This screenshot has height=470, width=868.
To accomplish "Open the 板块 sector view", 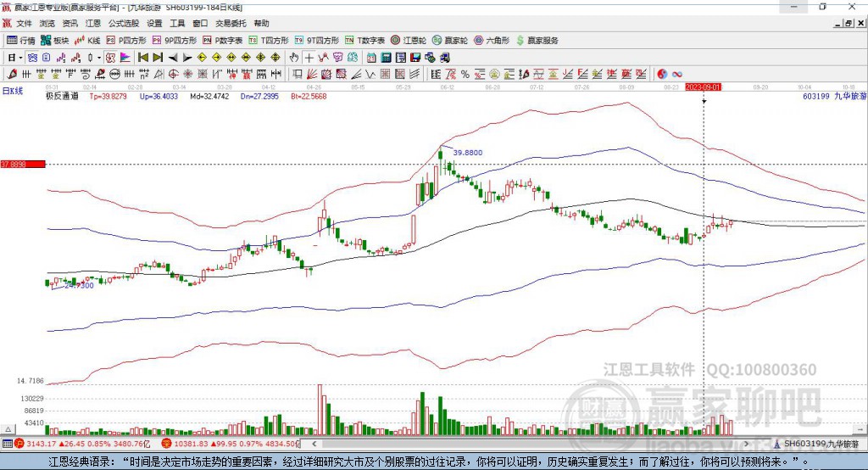I will pyautogui.click(x=55, y=41).
